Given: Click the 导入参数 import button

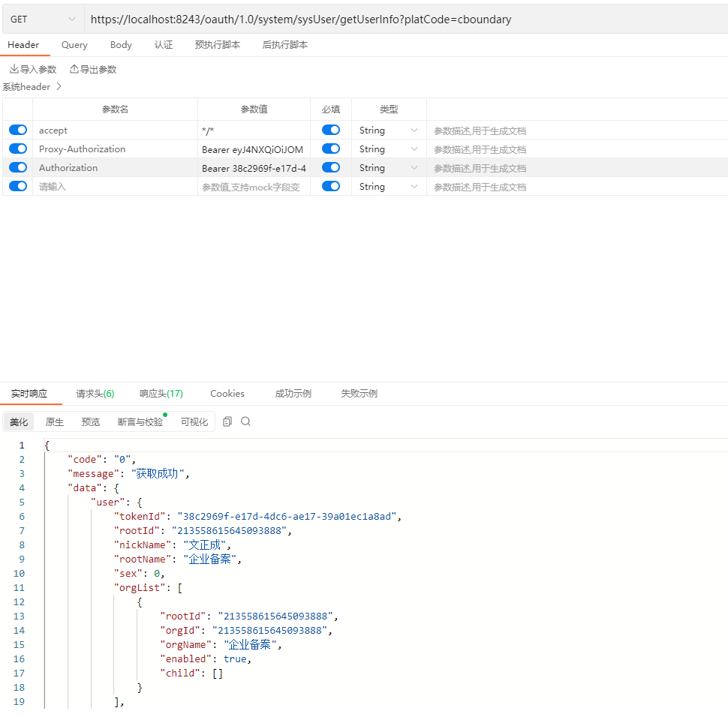Looking at the screenshot, I should point(33,69).
